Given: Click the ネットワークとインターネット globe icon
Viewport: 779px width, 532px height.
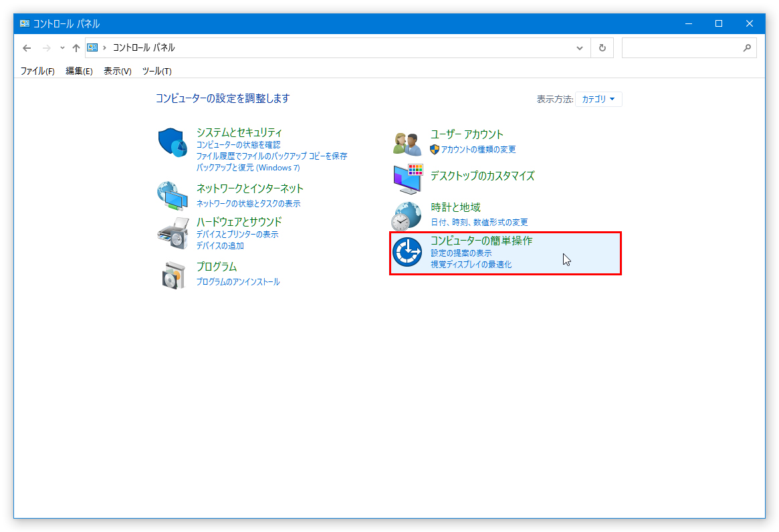Looking at the screenshot, I should (173, 196).
